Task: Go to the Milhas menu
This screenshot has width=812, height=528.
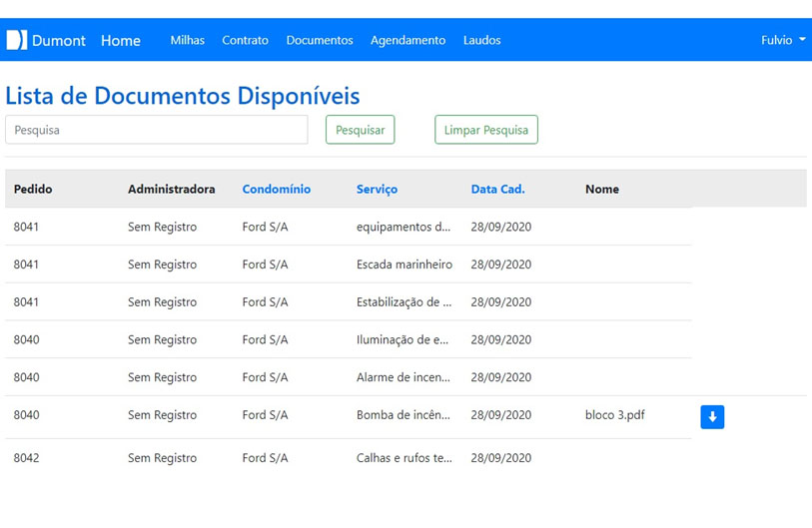Action: [x=187, y=40]
